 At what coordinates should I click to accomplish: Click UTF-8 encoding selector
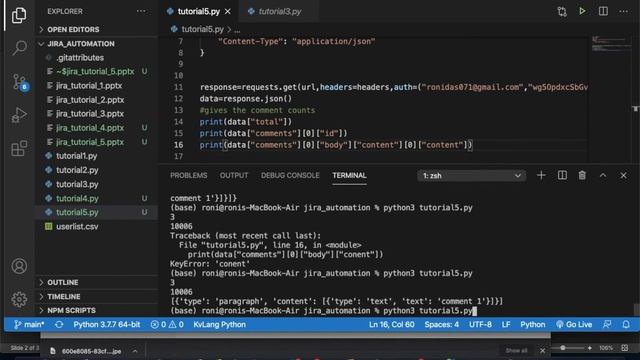[480, 324]
